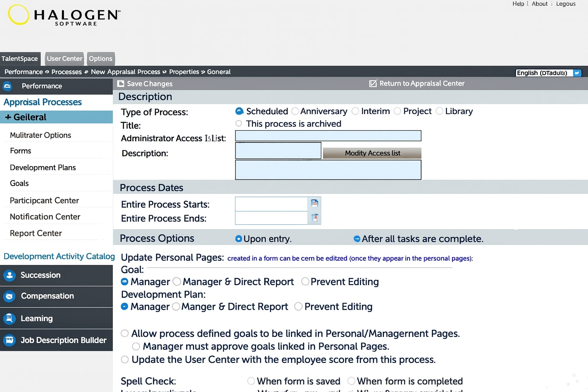This screenshot has height=392, width=588.
Task: Open the English language dropdown
Action: coord(577,73)
